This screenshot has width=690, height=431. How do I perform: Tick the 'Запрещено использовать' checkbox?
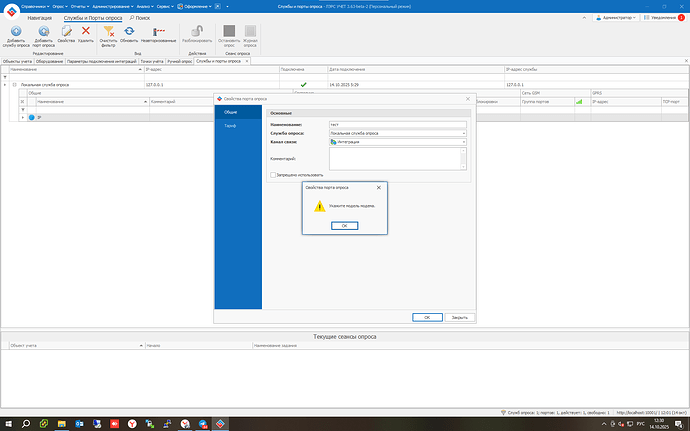click(x=272, y=174)
